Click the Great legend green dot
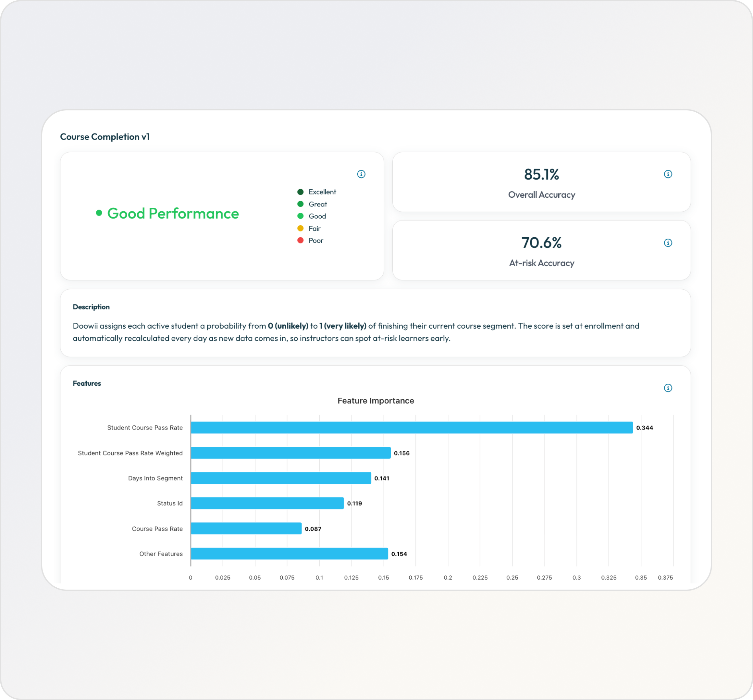The width and height of the screenshot is (753, 700). [x=300, y=204]
